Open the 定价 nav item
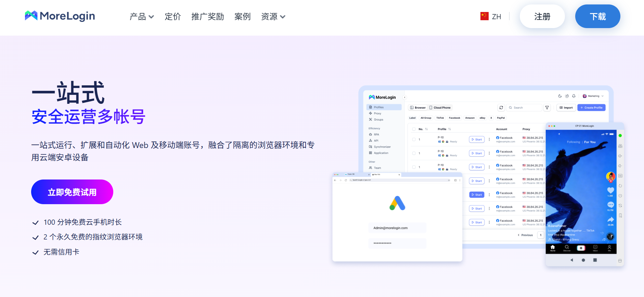 coord(172,16)
